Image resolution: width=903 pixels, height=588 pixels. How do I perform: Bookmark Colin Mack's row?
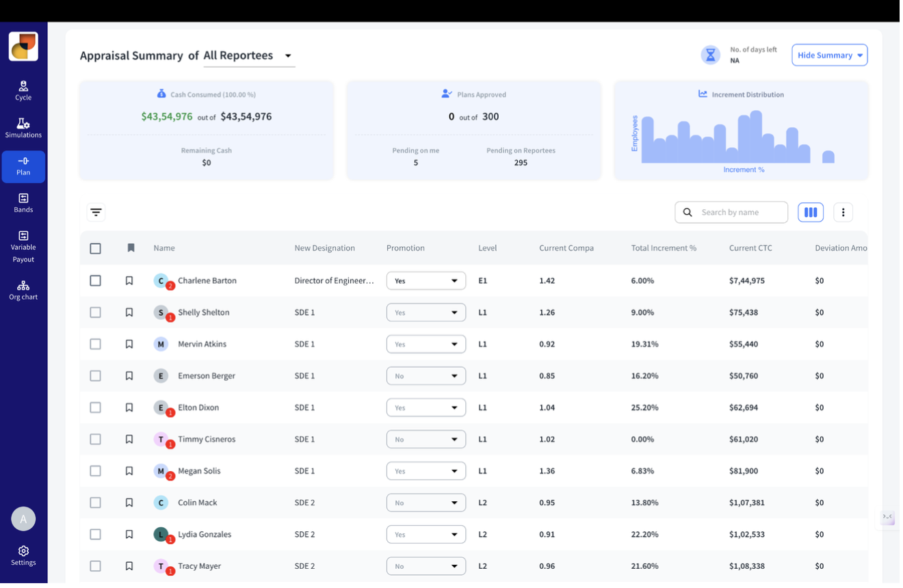point(129,503)
